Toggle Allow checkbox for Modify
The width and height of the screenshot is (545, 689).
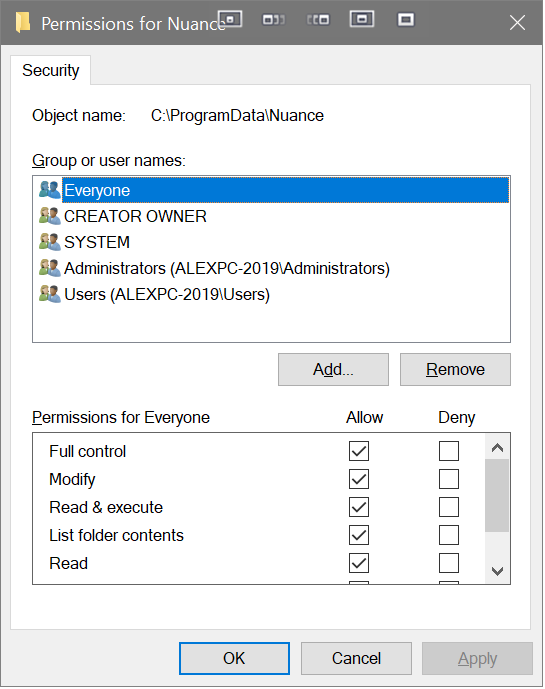tap(359, 479)
